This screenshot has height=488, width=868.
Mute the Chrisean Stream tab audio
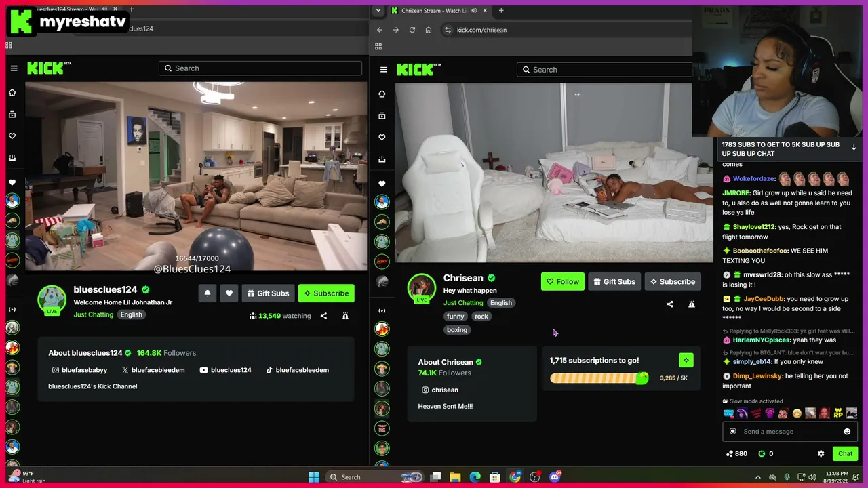(474, 11)
